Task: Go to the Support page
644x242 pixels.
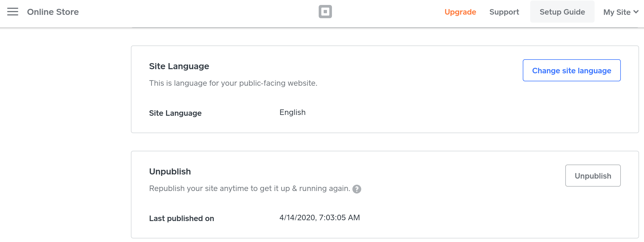Action: click(x=504, y=12)
